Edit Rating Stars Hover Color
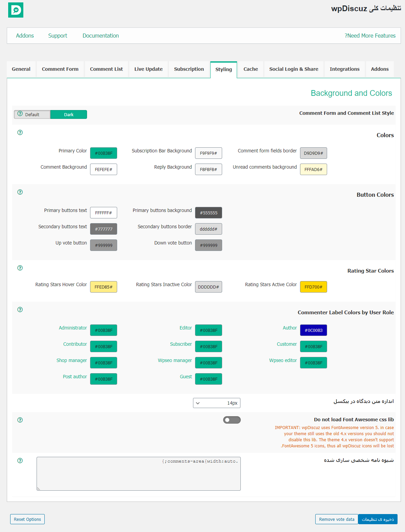Screen dimensions: 405x532 point(104,287)
